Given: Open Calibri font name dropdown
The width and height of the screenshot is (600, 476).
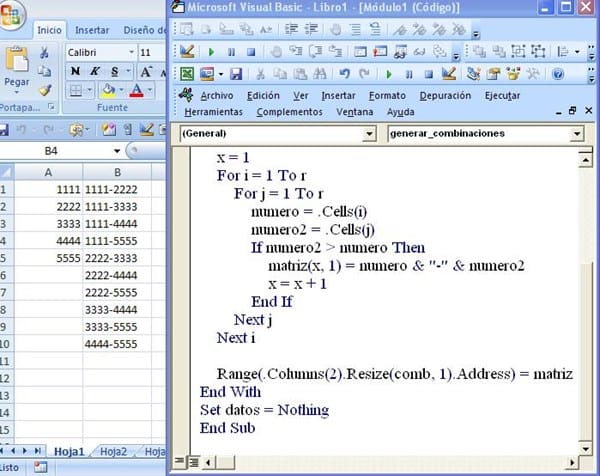Looking at the screenshot, I should coord(131,52).
